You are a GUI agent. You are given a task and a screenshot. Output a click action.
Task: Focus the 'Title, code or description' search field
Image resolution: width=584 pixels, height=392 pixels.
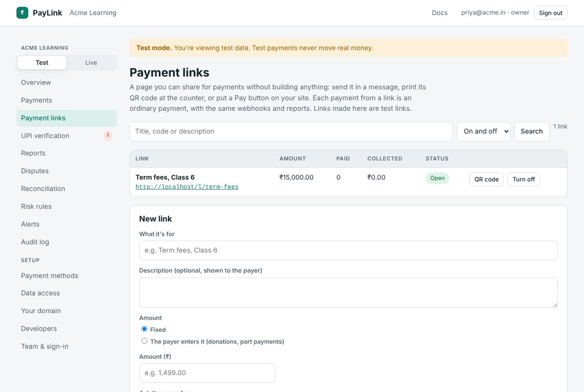click(x=291, y=131)
